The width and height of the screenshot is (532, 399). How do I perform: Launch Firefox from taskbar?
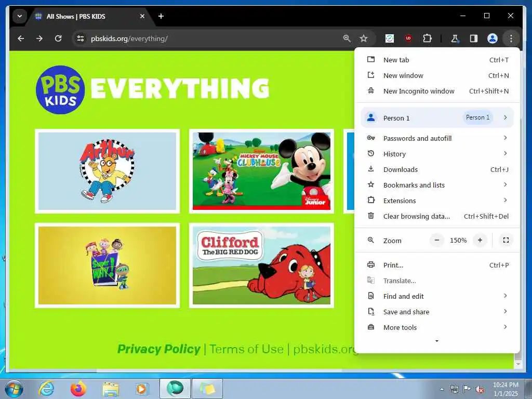(78, 389)
